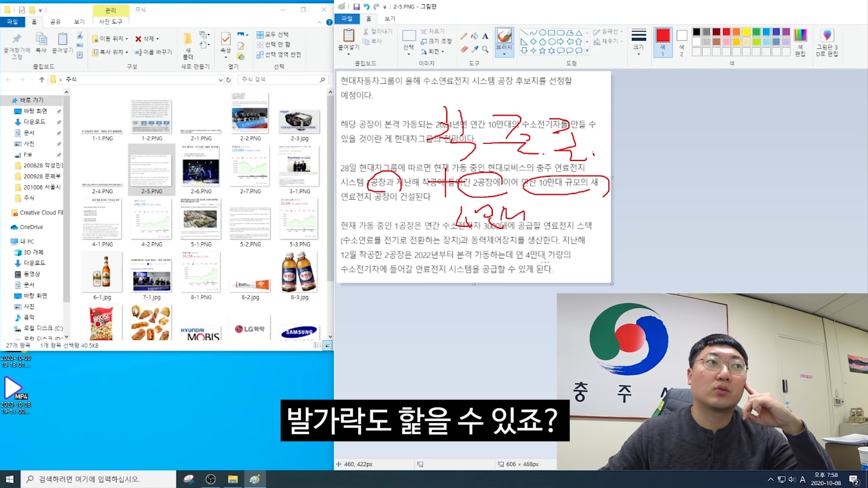Pick the black color swatch in Paint palette
Image resolution: width=868 pixels, height=488 pixels.
pos(696,32)
